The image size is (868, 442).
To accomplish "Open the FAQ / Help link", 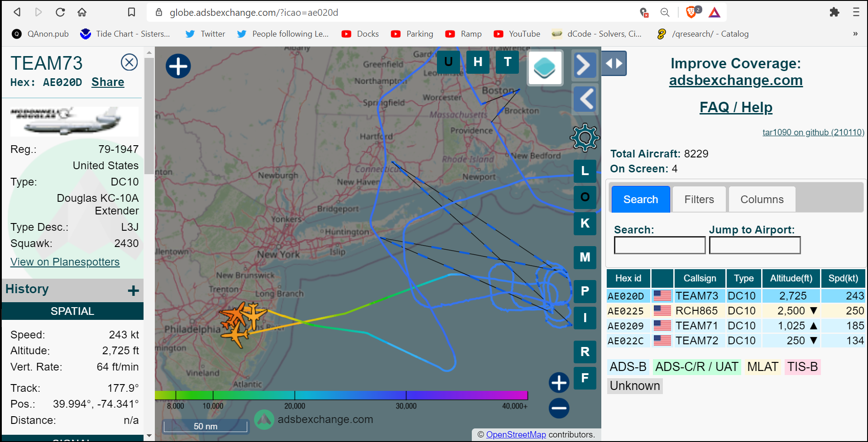I will click(x=736, y=107).
